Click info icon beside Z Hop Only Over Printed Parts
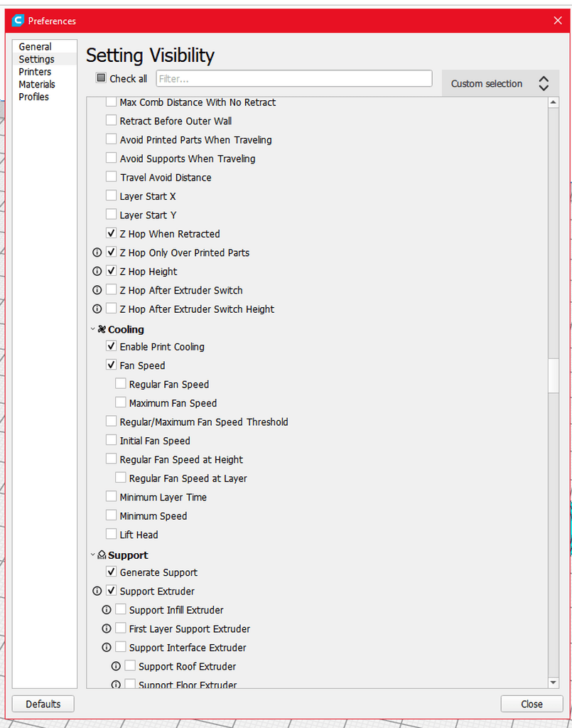Viewport: 572px width, 728px height. point(97,252)
